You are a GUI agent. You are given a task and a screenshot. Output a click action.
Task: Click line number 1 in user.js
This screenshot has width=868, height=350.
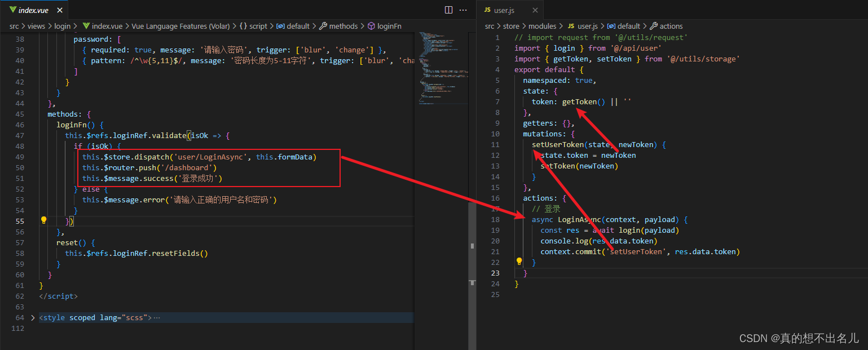click(x=497, y=37)
